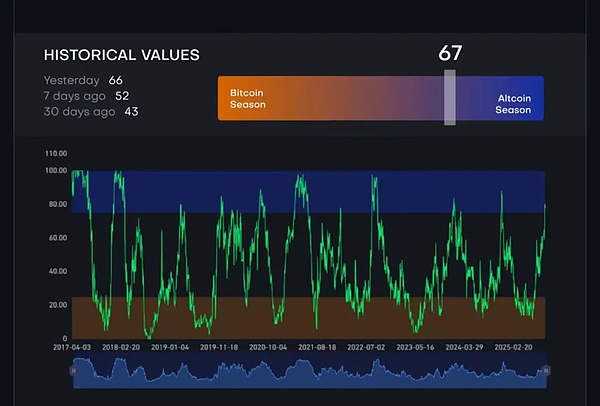This screenshot has height=406, width=600.
Task: Click the left handle of the range navigator
Action: coord(73,371)
